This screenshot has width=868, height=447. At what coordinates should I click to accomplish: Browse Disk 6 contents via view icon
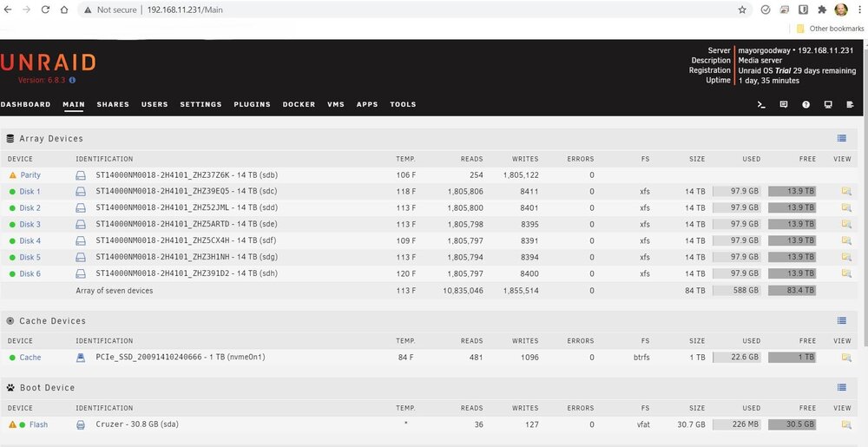click(845, 273)
